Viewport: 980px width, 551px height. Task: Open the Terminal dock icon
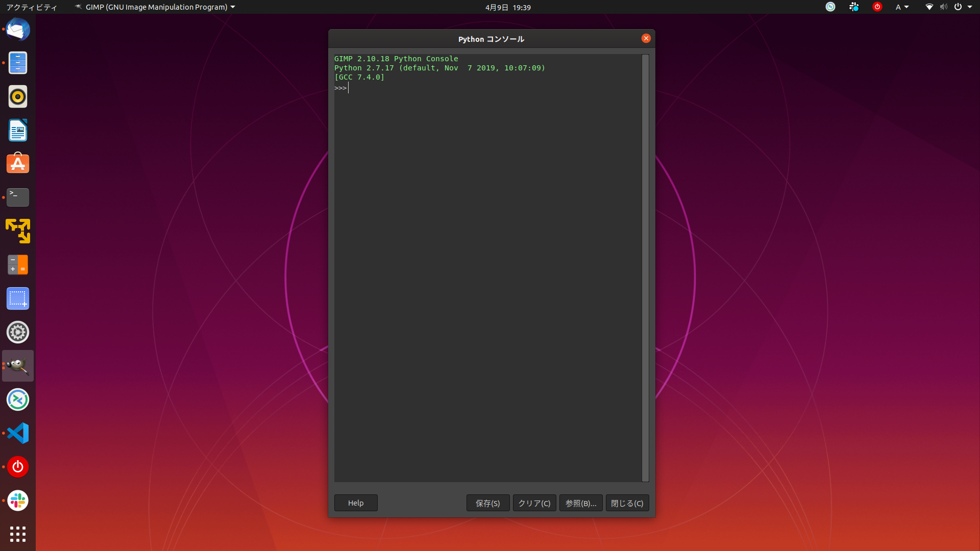pos(18,197)
